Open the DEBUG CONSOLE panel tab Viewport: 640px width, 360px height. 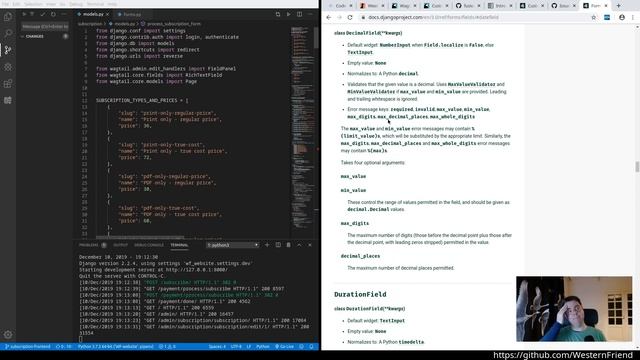149,245
